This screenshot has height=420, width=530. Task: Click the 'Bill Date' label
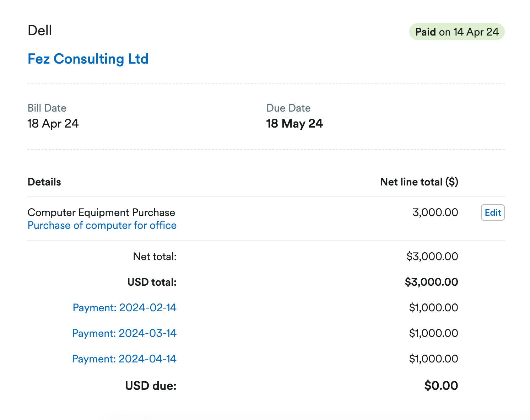47,108
